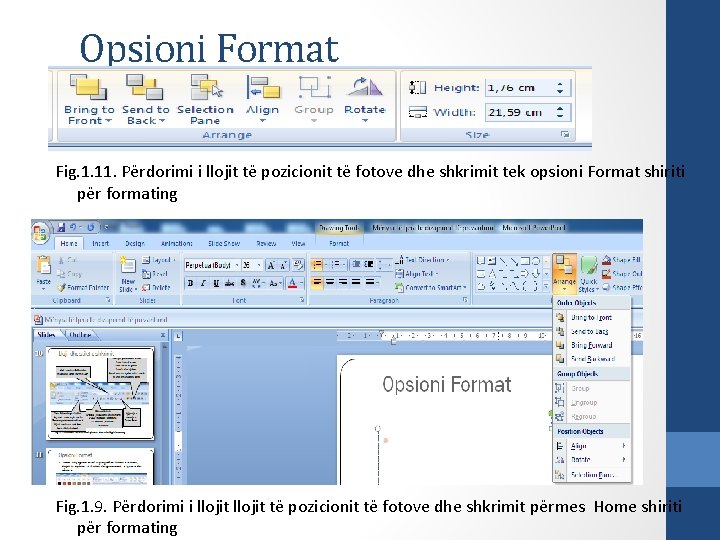Switch to the Outline pane tab

pyautogui.click(x=80, y=335)
